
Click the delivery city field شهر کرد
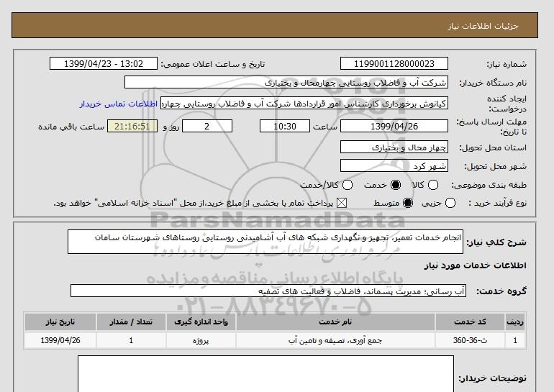click(x=394, y=165)
